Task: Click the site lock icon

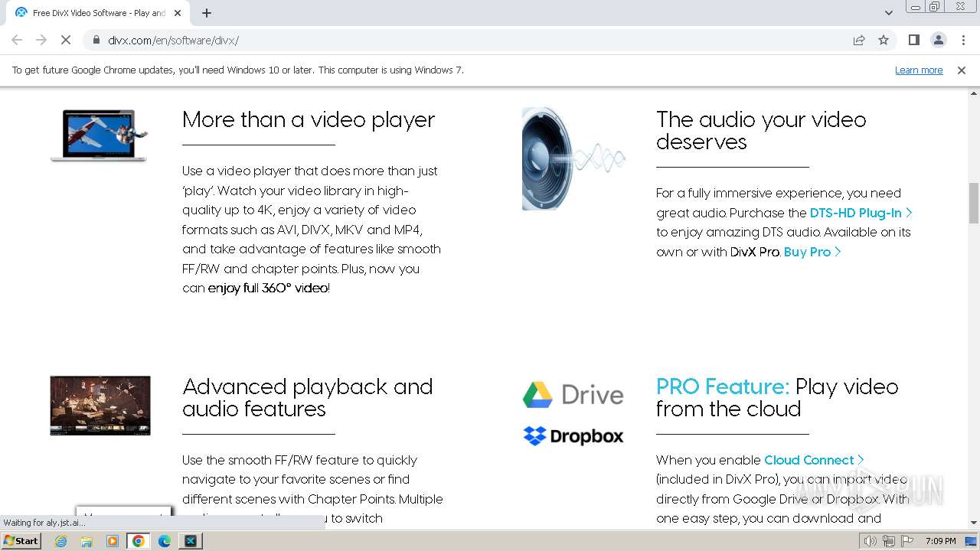Action: (x=96, y=40)
